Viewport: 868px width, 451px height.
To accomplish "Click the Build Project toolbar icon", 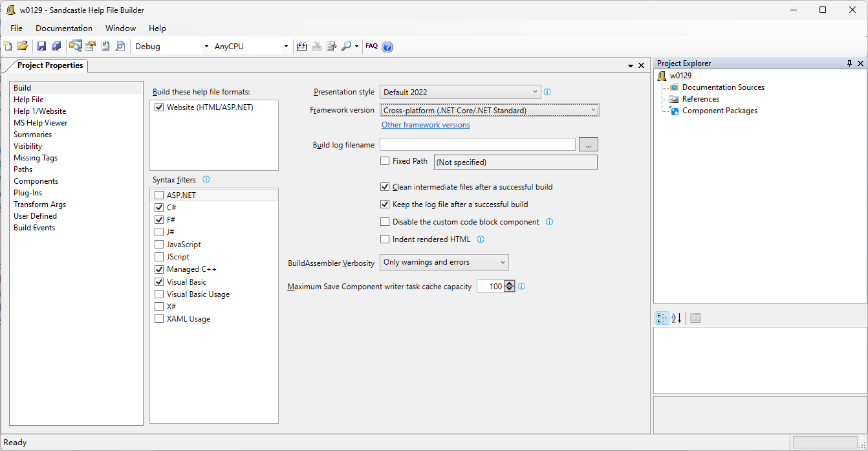I will [x=301, y=46].
